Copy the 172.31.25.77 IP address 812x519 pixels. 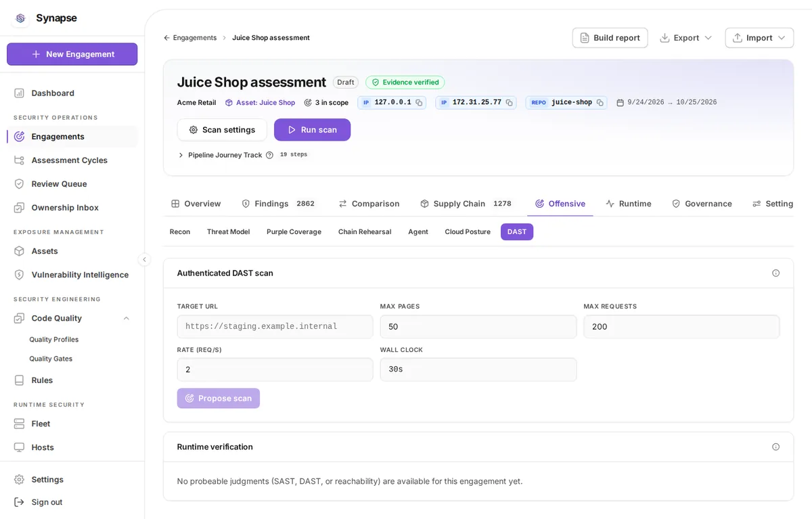coord(509,103)
